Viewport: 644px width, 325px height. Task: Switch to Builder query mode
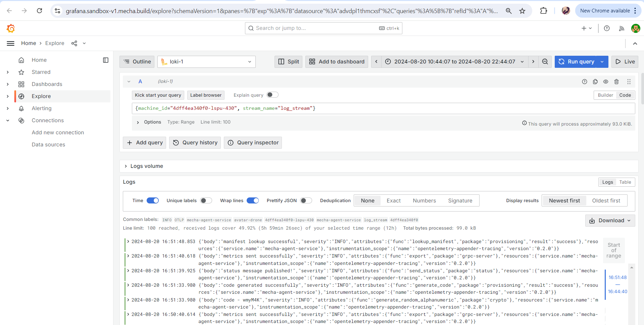click(605, 95)
